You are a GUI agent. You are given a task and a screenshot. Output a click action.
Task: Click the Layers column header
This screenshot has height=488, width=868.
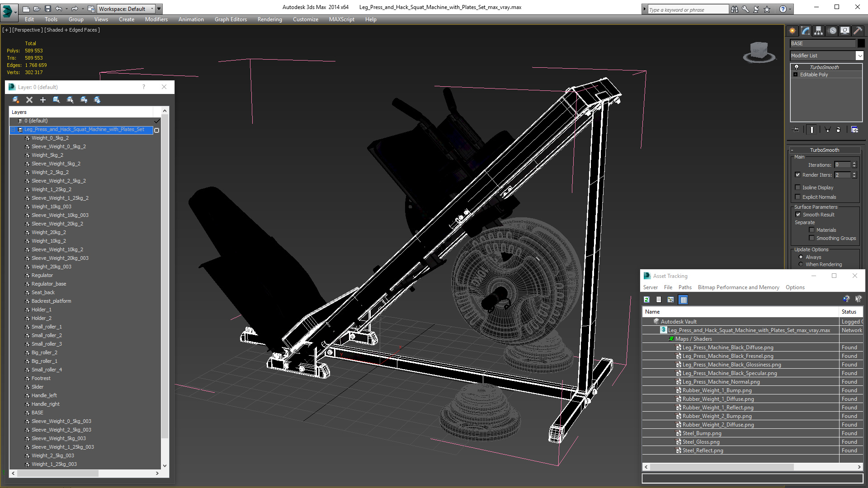81,112
